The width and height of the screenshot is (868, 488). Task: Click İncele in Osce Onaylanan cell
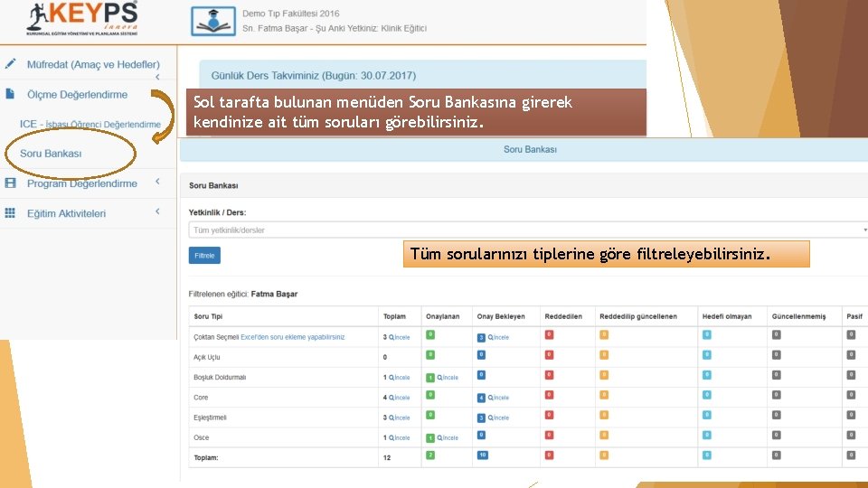click(448, 437)
